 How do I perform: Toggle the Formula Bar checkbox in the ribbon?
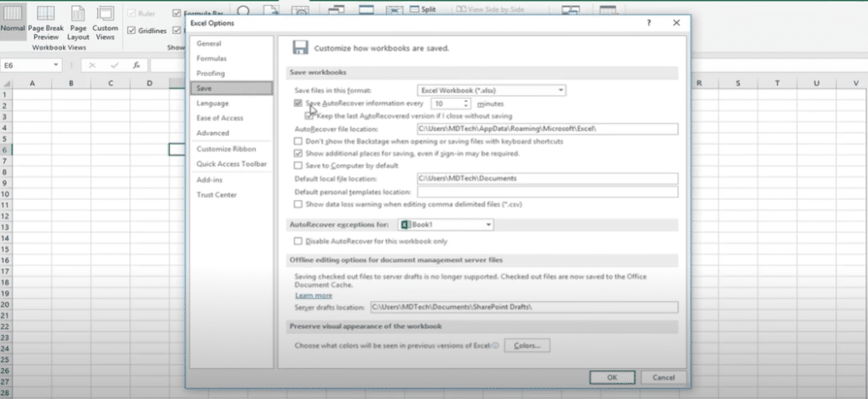[x=176, y=13]
